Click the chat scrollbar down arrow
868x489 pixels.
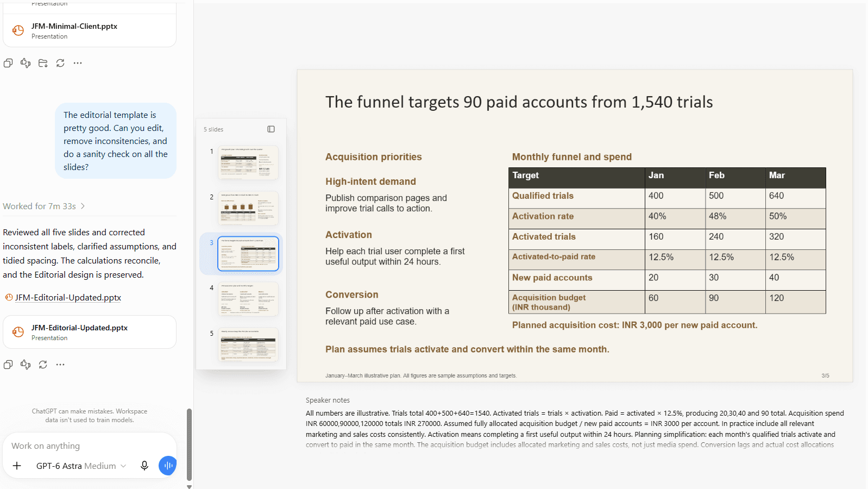189,486
